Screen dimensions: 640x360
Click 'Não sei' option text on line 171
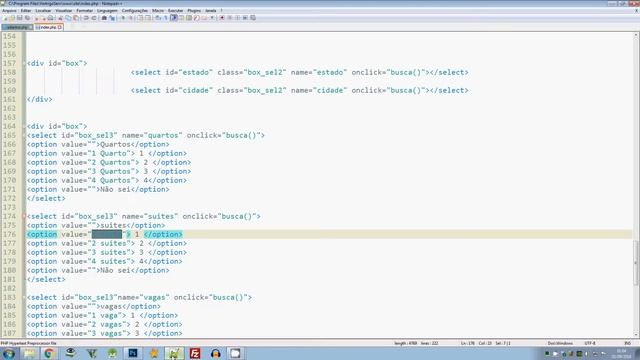[115, 189]
